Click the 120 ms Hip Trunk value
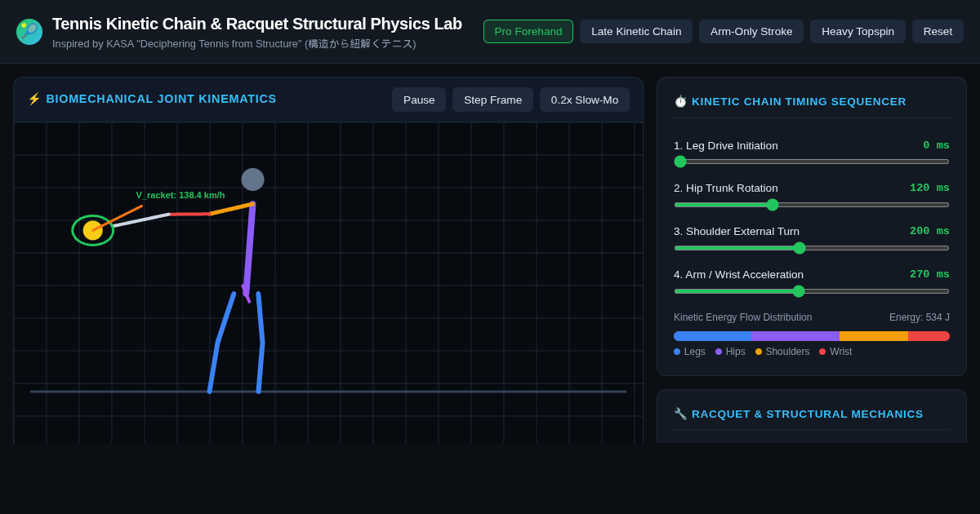This screenshot has height=514, width=980. (x=929, y=188)
